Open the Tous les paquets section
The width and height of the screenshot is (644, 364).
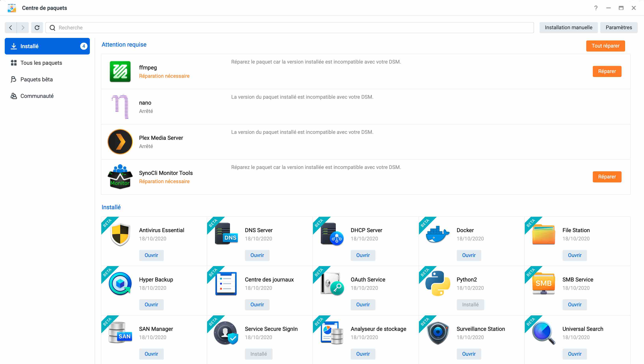41,63
